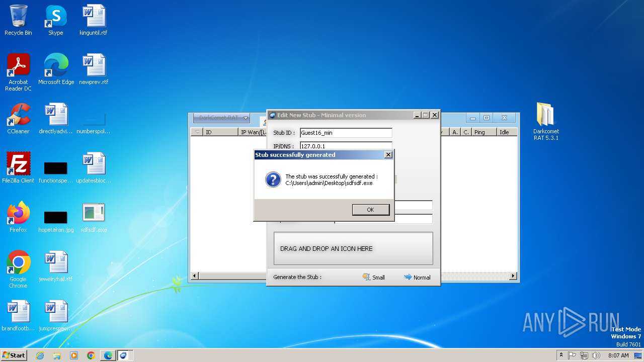Click the 'A.' column header in DarkComet
The image size is (644, 362).
pyautogui.click(x=455, y=132)
